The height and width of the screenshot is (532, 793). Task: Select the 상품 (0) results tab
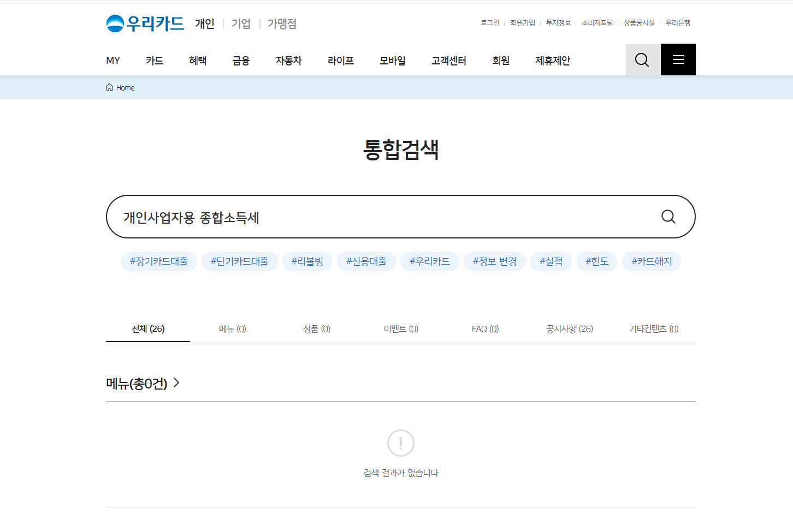[316, 328]
